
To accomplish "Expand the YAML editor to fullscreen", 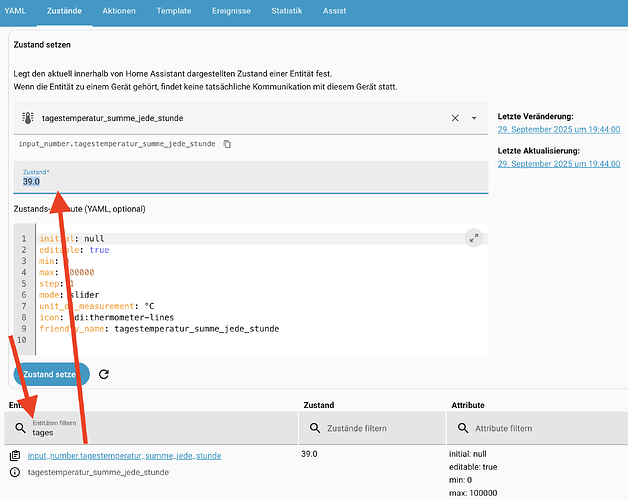I will point(474,238).
